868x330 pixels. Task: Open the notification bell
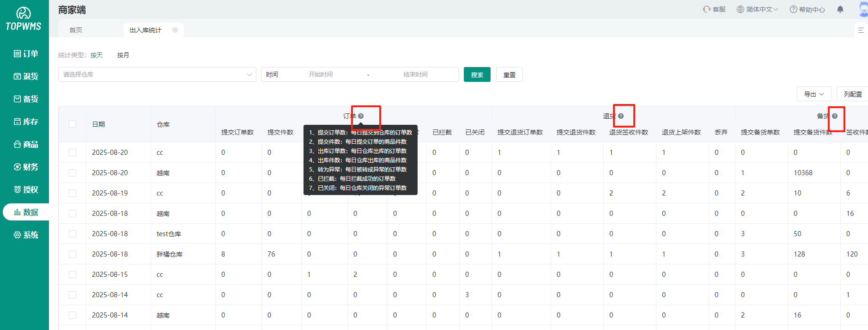(840, 9)
